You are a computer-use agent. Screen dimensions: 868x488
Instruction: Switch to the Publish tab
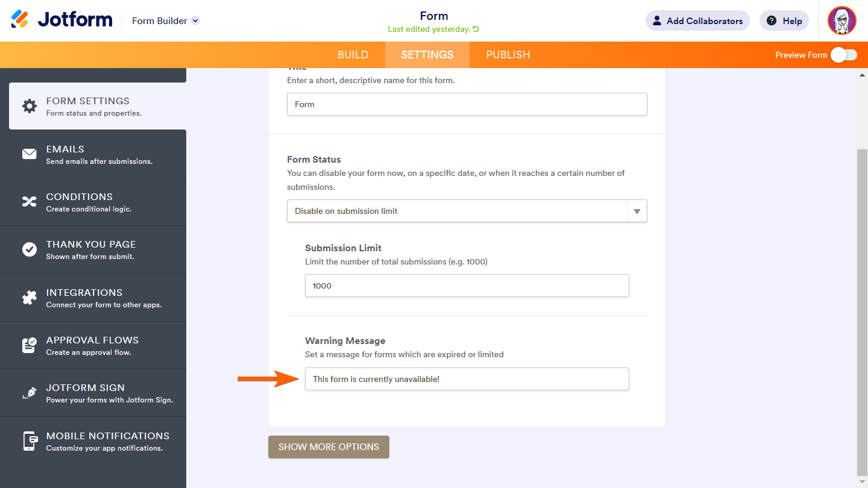pos(508,55)
